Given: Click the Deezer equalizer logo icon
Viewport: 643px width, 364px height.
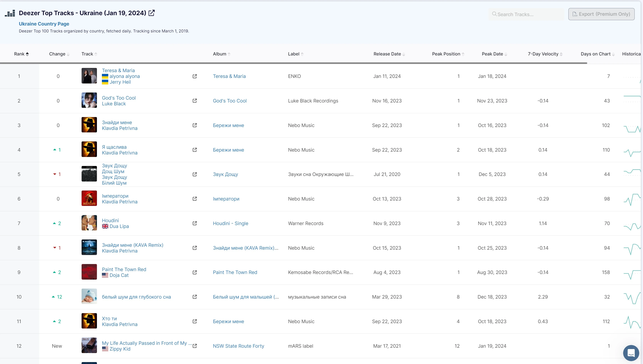Looking at the screenshot, I should [10, 13].
